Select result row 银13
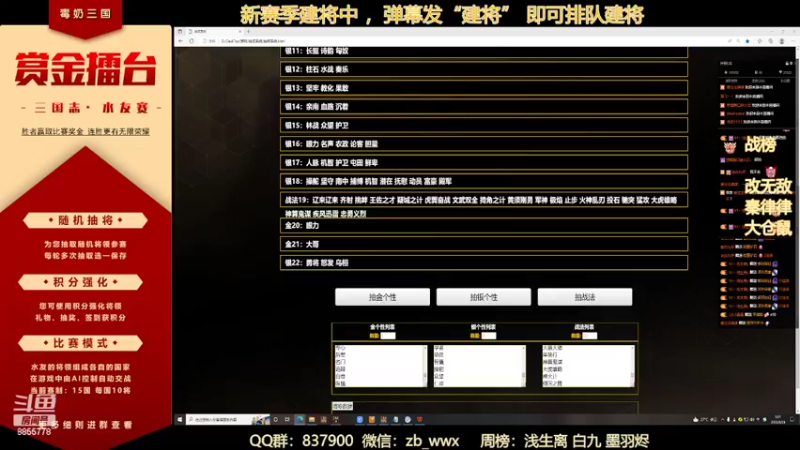The width and height of the screenshot is (800, 450). pos(484,88)
